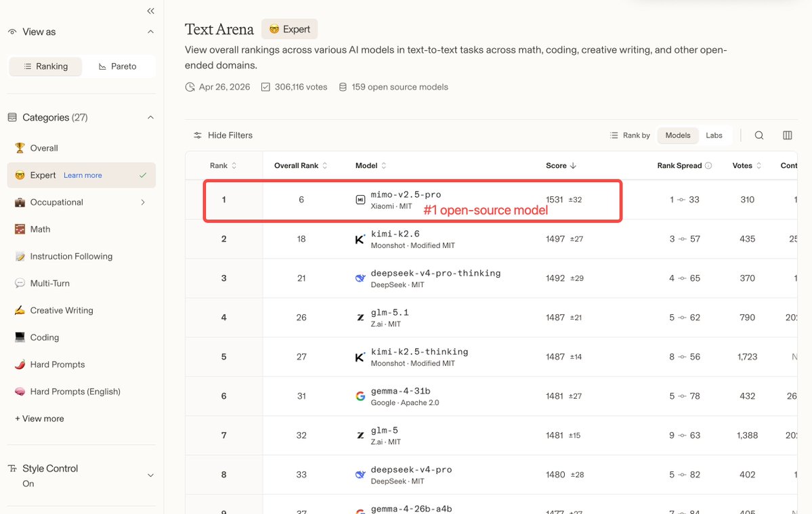
Task: Click the Apr 26, 2026 date
Action: [224, 87]
